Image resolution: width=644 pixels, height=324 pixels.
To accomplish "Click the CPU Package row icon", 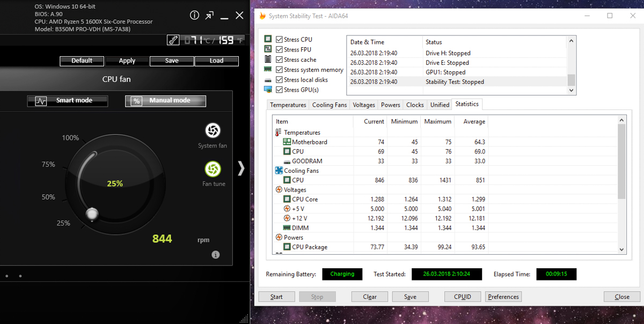I will coord(287,247).
